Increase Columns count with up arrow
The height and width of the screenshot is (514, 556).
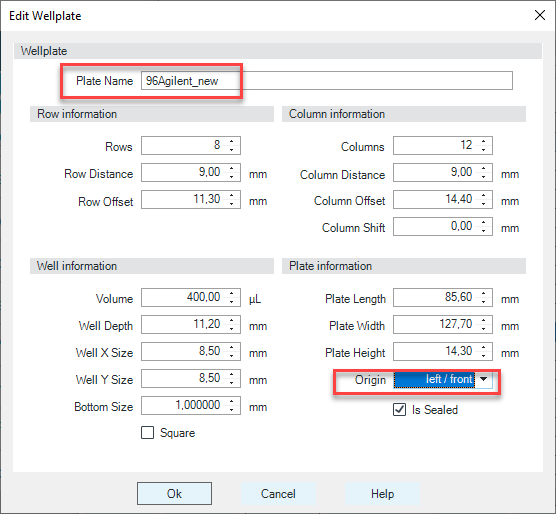484,141
